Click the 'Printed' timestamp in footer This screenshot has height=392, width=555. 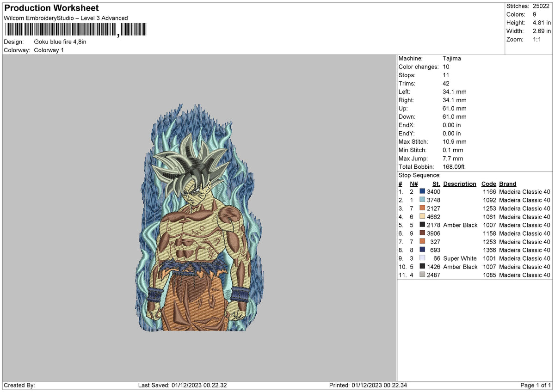click(368, 385)
